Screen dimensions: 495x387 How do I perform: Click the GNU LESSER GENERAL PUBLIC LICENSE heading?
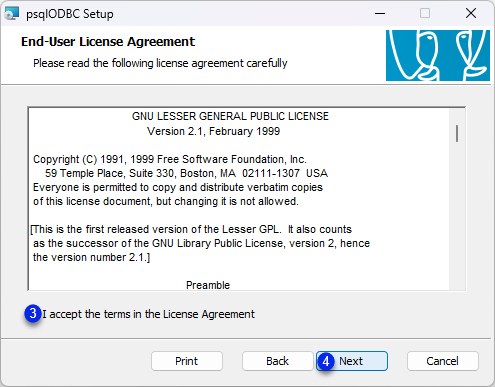[230, 116]
